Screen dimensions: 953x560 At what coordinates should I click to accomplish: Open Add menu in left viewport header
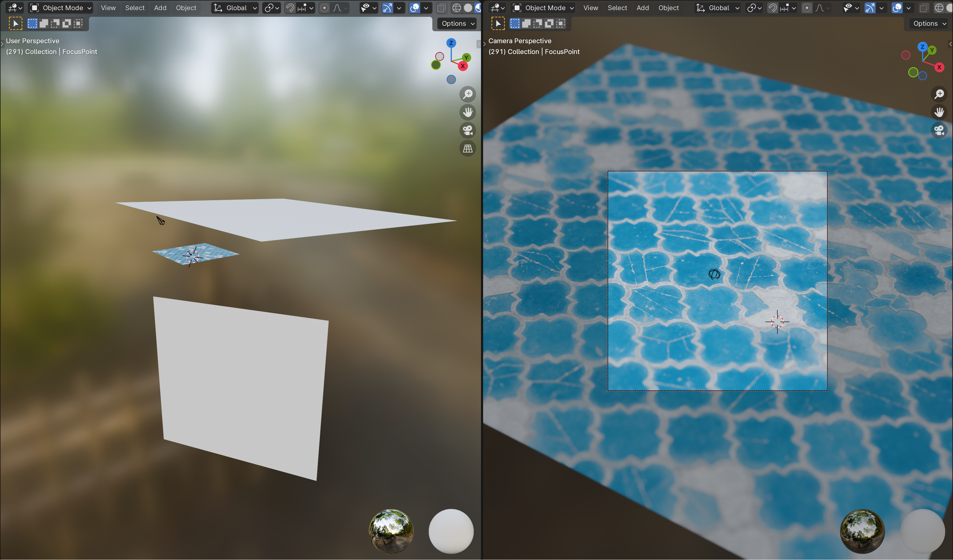(160, 8)
